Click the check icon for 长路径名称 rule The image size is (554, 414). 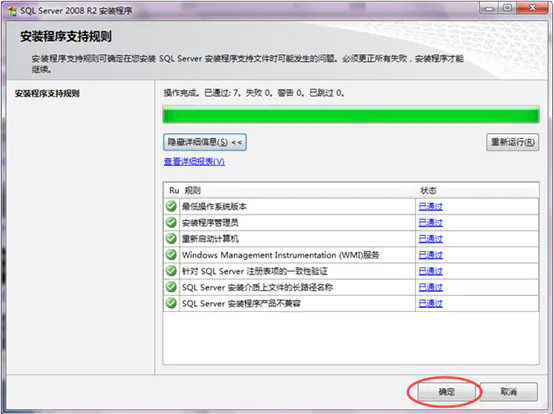coord(171,287)
